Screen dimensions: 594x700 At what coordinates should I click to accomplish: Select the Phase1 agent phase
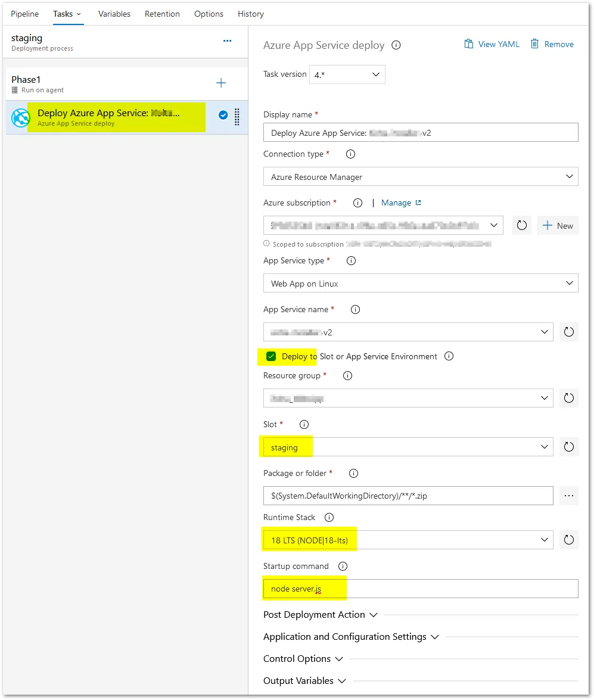126,83
